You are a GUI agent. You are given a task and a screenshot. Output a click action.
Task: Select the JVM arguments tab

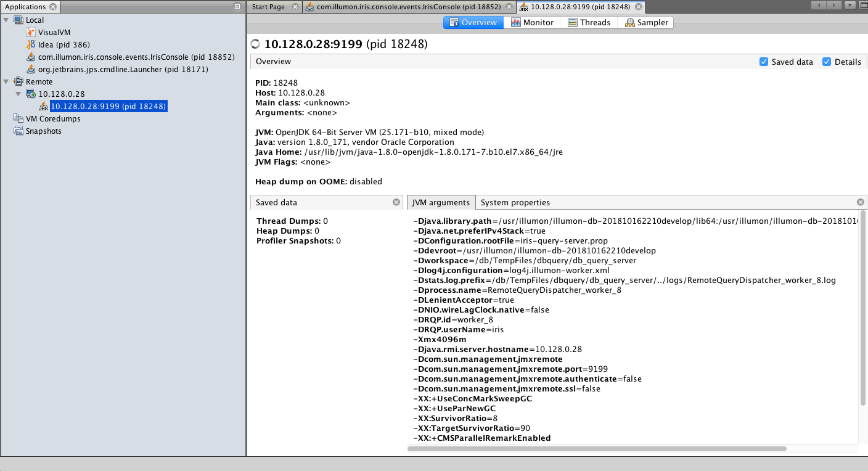point(441,202)
